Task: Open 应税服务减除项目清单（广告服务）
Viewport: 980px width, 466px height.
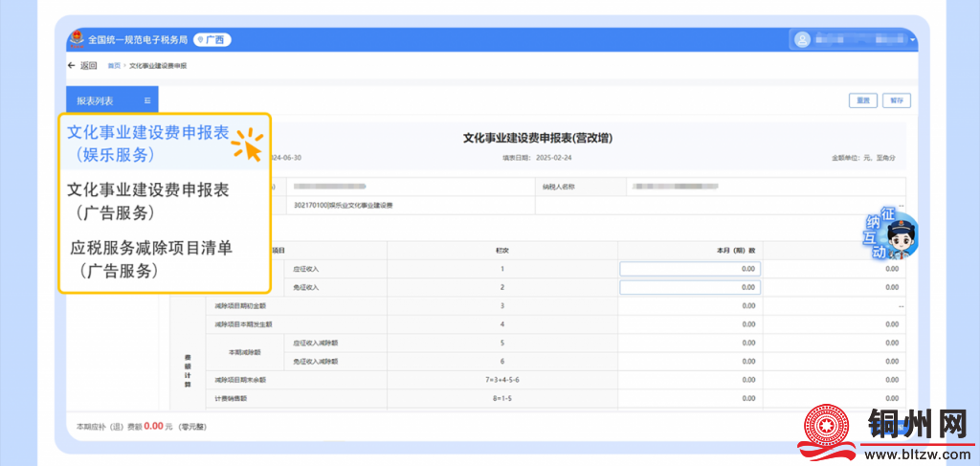Action: coord(151,258)
